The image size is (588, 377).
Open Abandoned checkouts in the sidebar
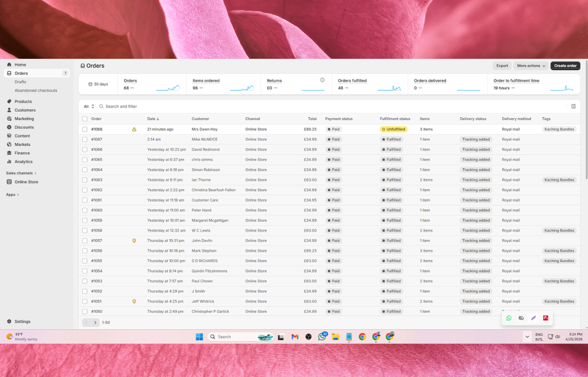(x=36, y=91)
